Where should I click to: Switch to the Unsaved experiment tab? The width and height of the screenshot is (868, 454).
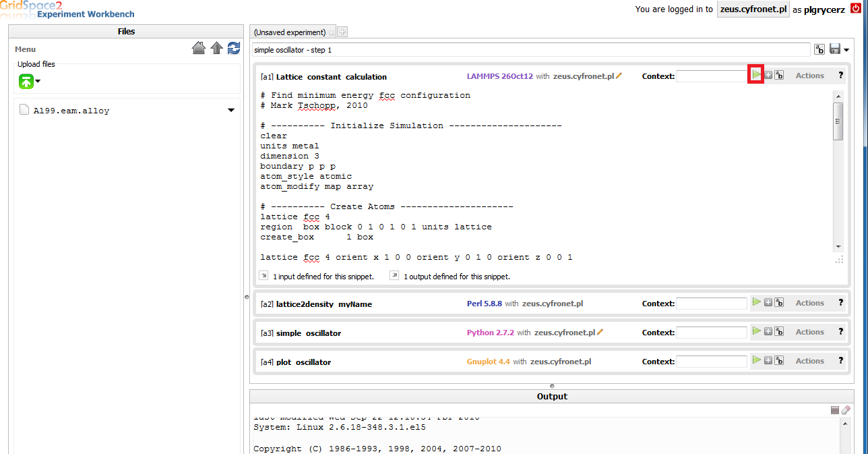coord(290,32)
